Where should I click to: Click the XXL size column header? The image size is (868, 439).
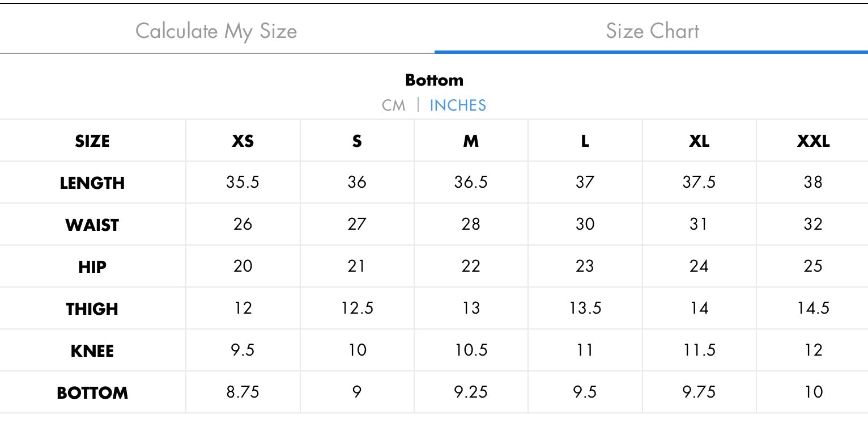[x=813, y=141]
